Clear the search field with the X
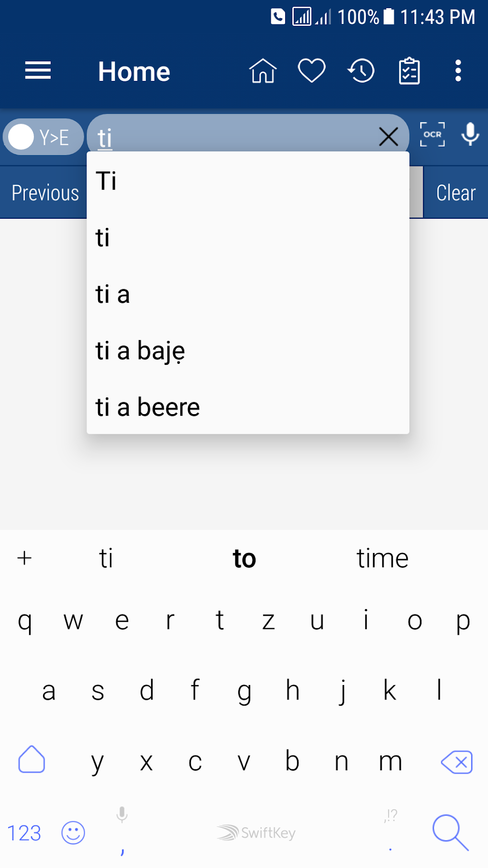 point(388,136)
